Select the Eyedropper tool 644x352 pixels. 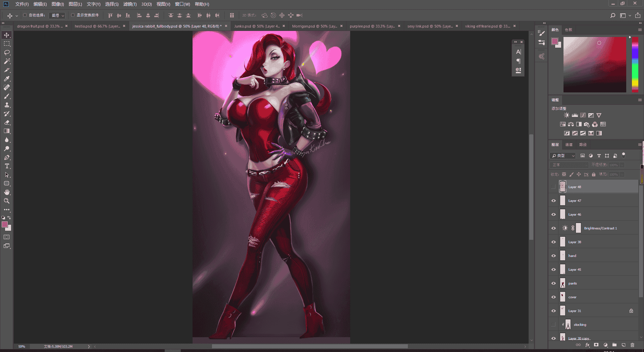tap(7, 79)
